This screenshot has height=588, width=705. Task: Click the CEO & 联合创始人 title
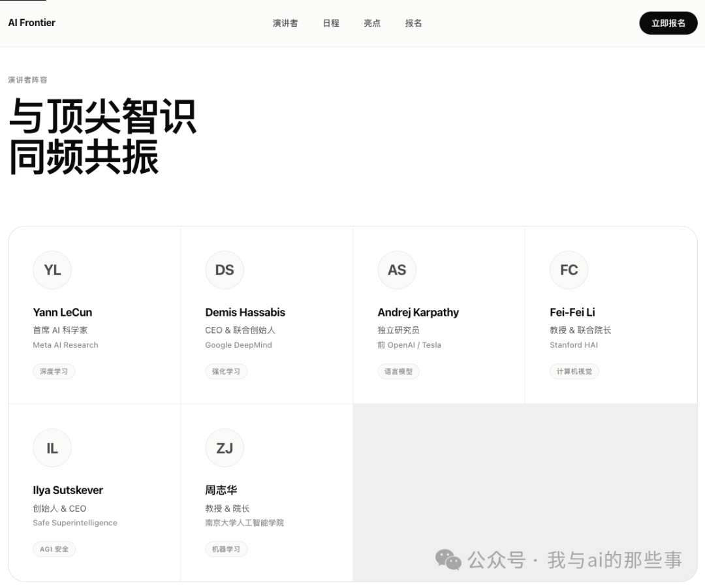point(240,330)
